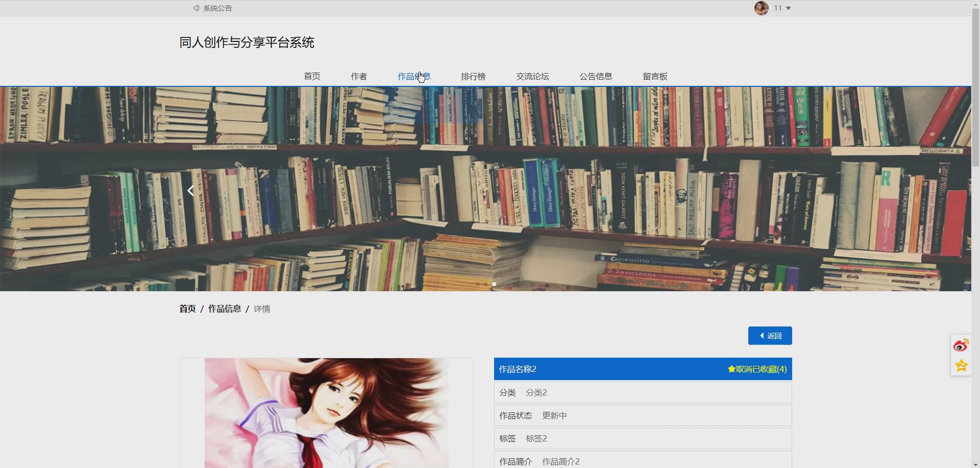Select the active carousel indicator dot
This screenshot has width=980, height=468.
[x=494, y=284]
